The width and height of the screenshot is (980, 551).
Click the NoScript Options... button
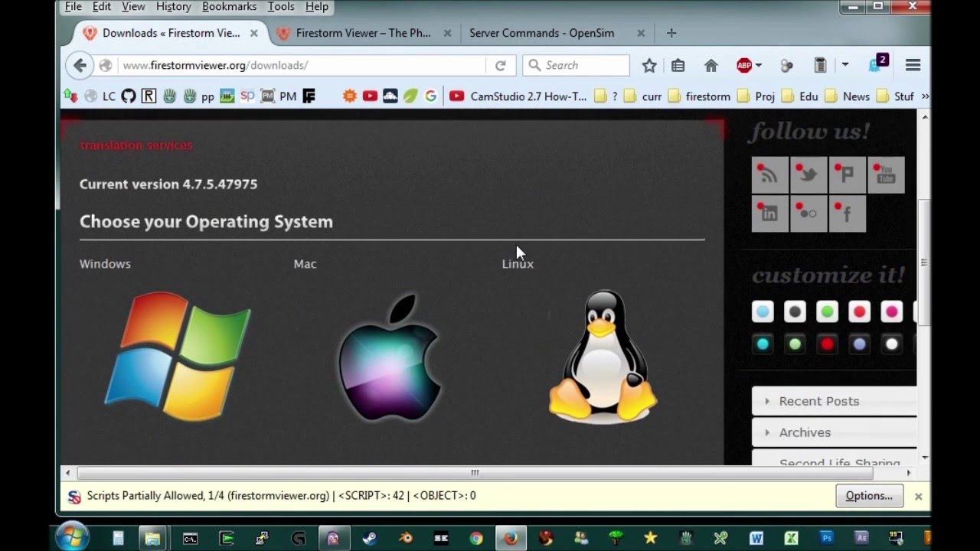point(869,496)
